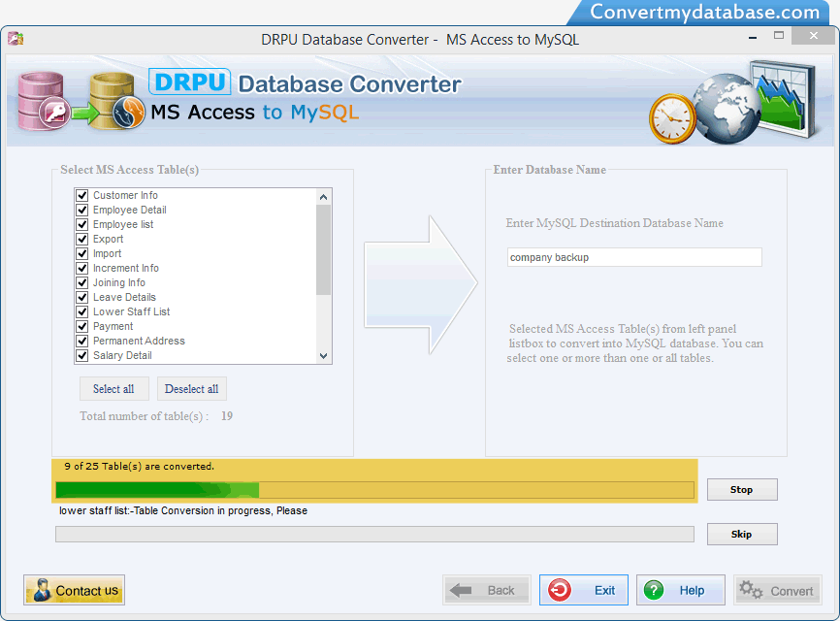Click the Lower Staff List table name
The height and width of the screenshot is (621, 840).
pos(131,311)
